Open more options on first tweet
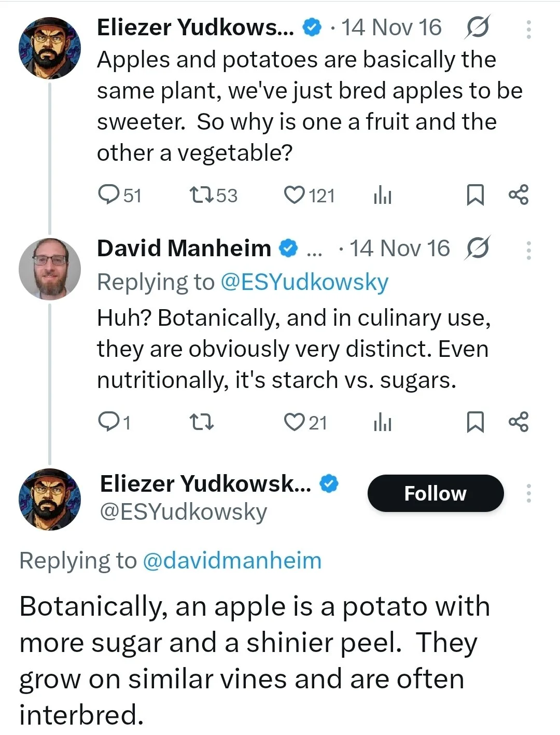The height and width of the screenshot is (735, 560). pos(528,30)
